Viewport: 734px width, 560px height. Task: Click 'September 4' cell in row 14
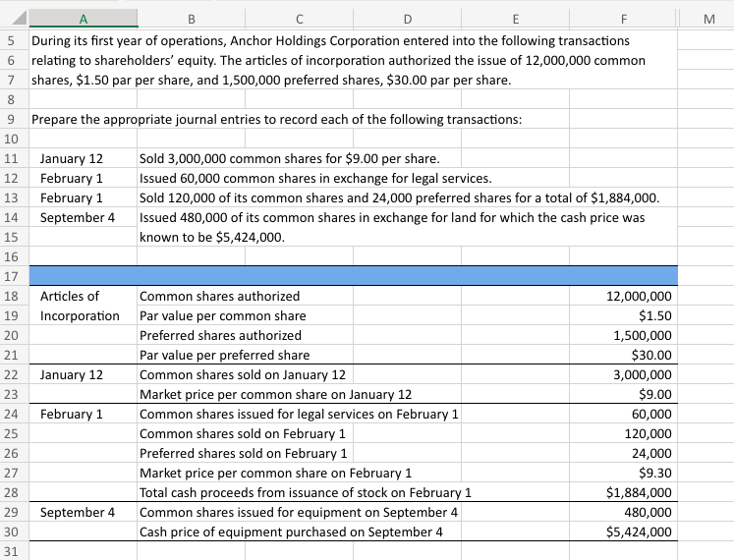click(84, 218)
